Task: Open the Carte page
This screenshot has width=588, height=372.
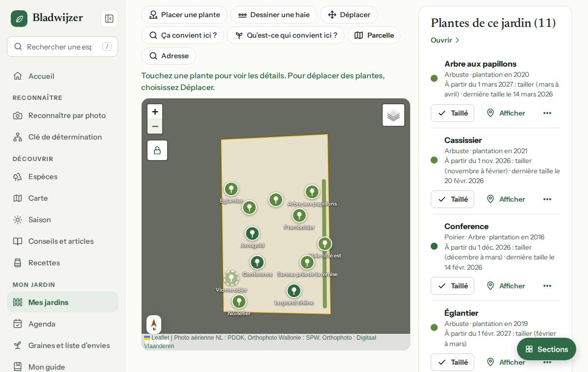Action: 62,198
